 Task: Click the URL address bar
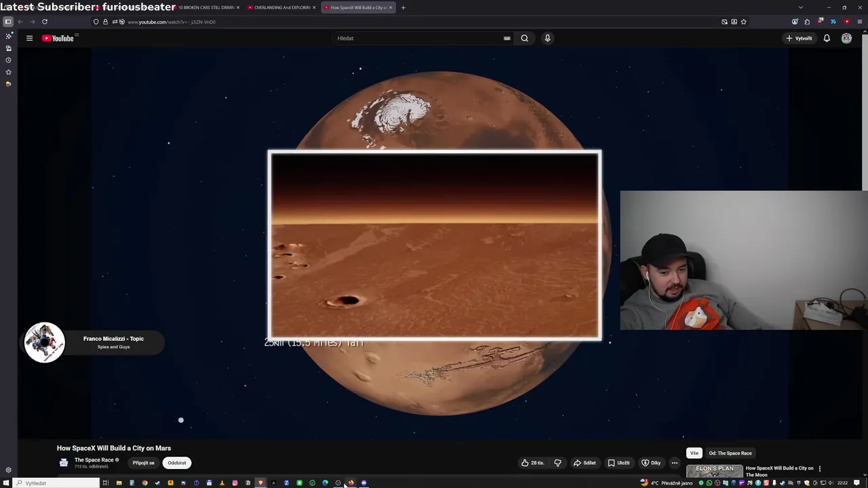coord(420,22)
